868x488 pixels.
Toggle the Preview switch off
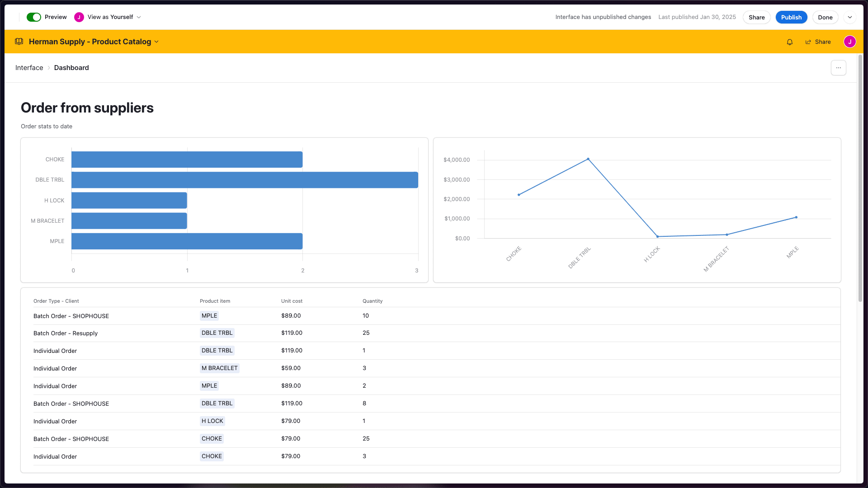click(x=34, y=17)
